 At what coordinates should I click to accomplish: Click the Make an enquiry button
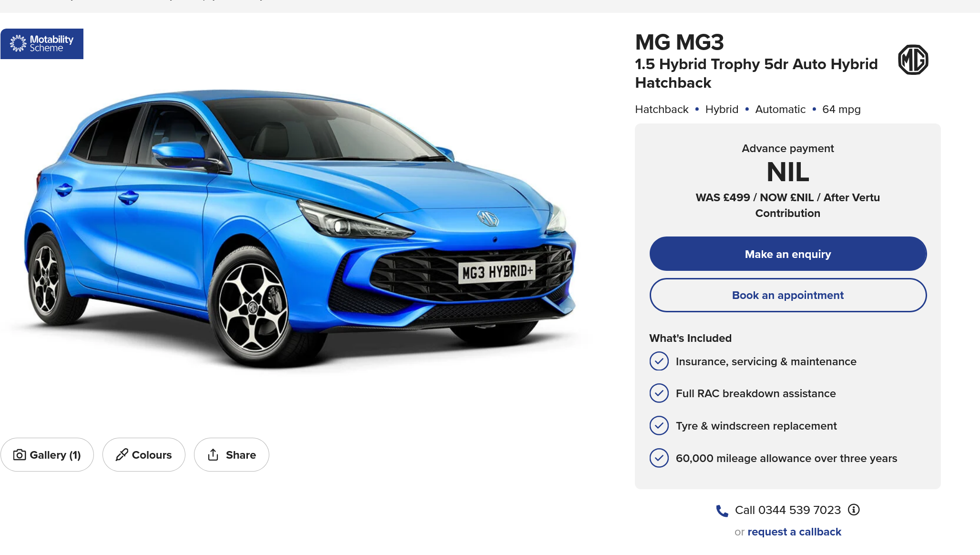[x=788, y=254]
